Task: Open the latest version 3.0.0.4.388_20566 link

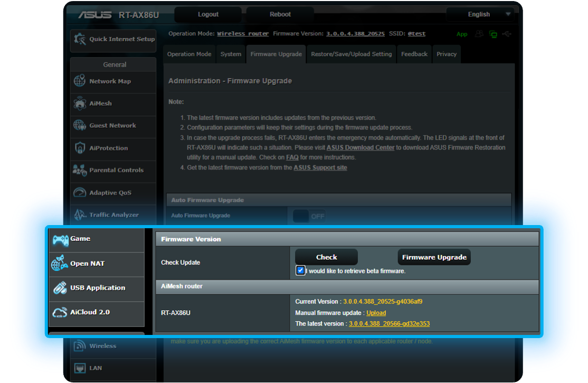Action: [x=389, y=323]
